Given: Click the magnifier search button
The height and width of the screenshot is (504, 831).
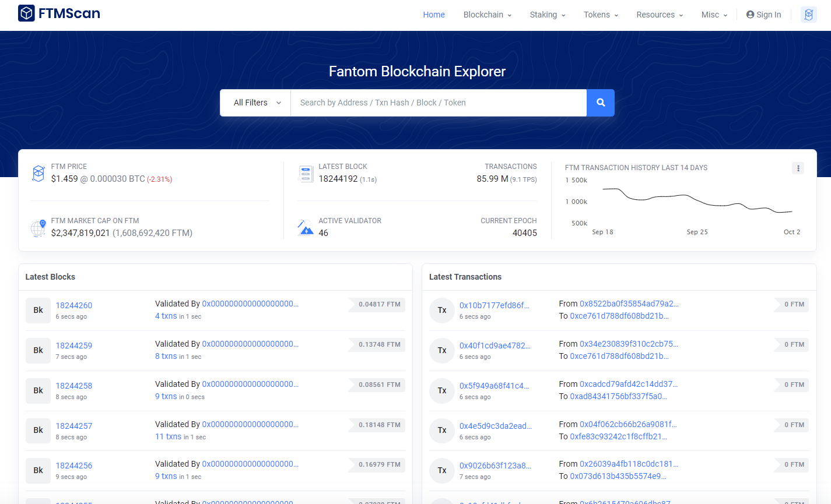Looking at the screenshot, I should tap(601, 103).
